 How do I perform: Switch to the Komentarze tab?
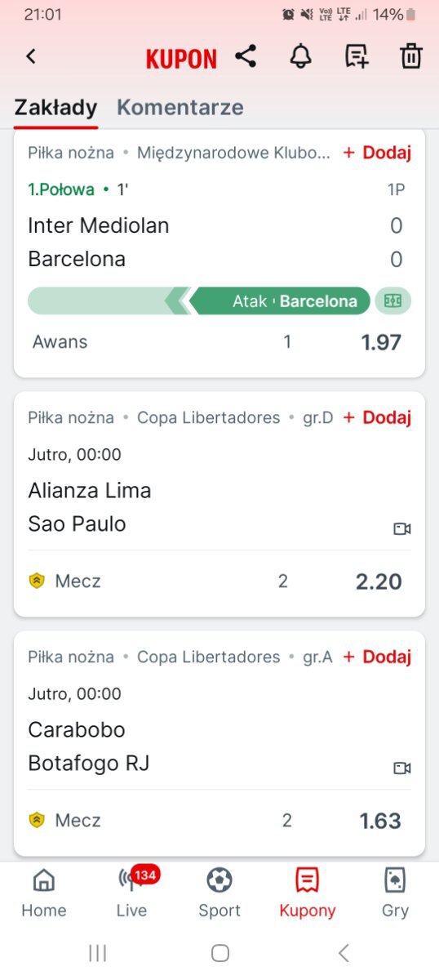[180, 107]
